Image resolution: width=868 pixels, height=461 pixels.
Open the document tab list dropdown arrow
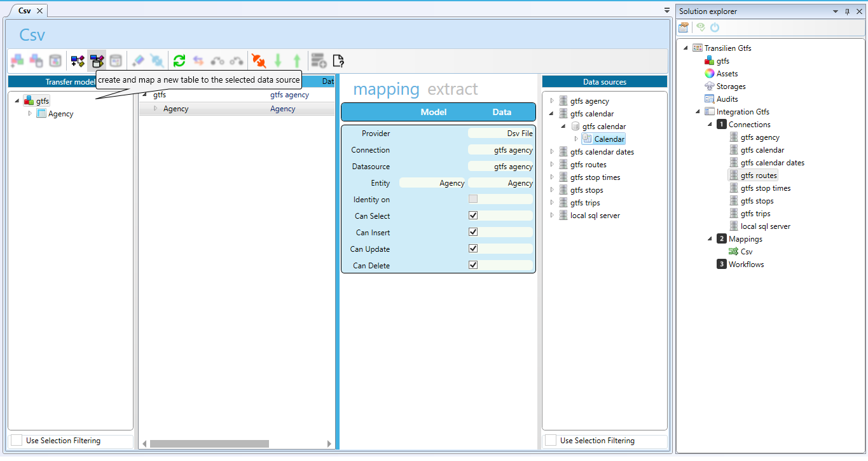pos(667,11)
